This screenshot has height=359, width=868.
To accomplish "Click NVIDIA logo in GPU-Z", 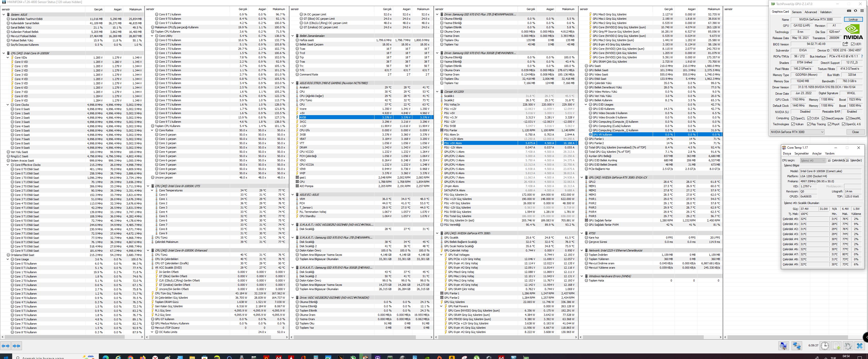I will click(853, 32).
